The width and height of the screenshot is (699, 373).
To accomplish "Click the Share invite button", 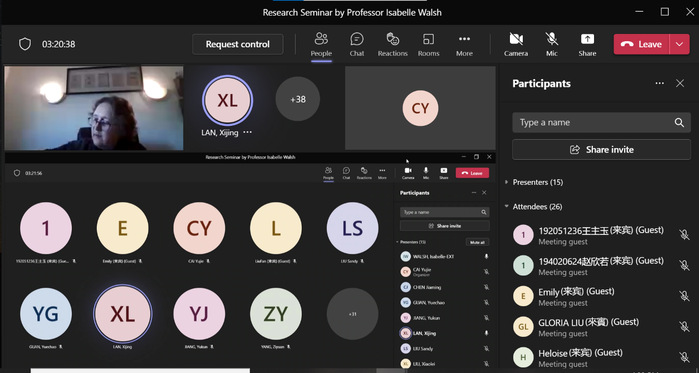I will pos(601,150).
